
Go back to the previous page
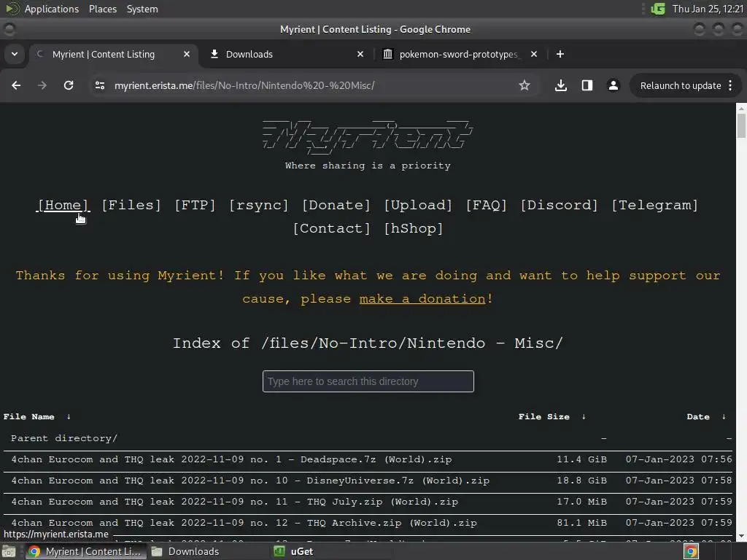16,85
